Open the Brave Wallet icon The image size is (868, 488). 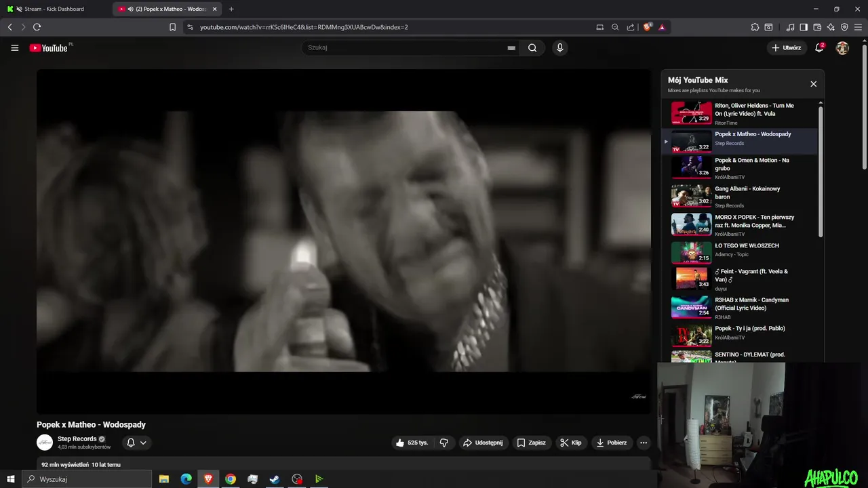[x=817, y=27]
